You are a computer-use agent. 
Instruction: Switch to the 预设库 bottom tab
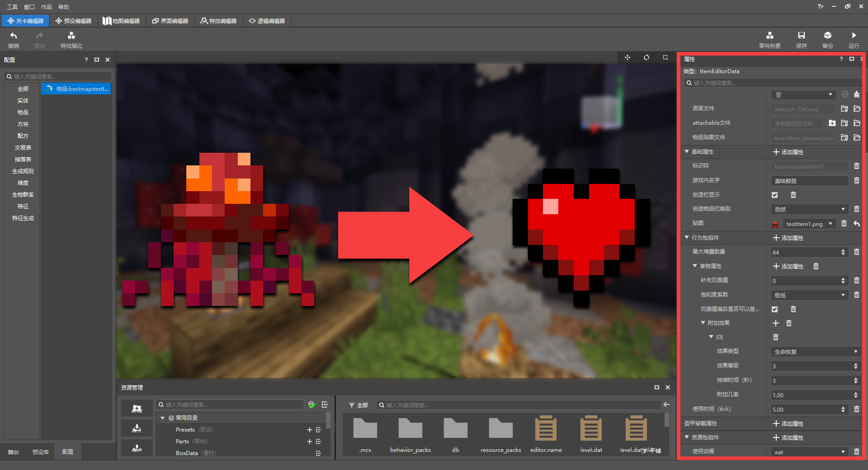pos(40,452)
